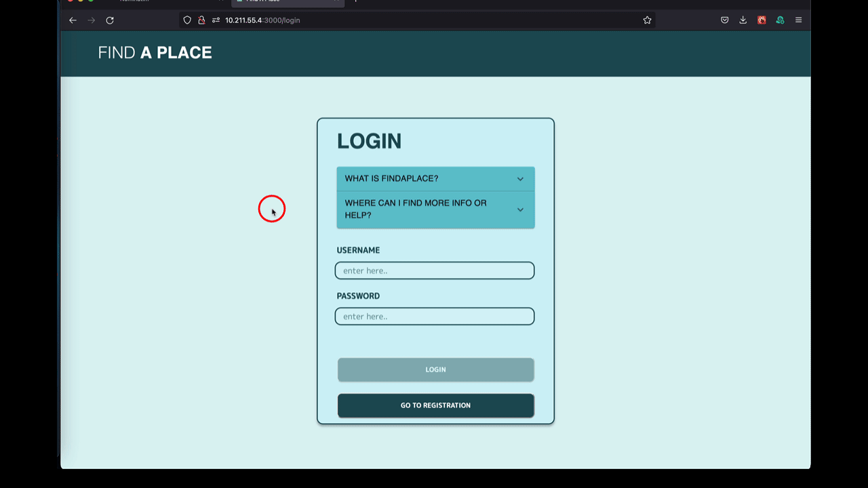Open the Firefox hamburger menu
The width and height of the screenshot is (868, 488).
[798, 20]
